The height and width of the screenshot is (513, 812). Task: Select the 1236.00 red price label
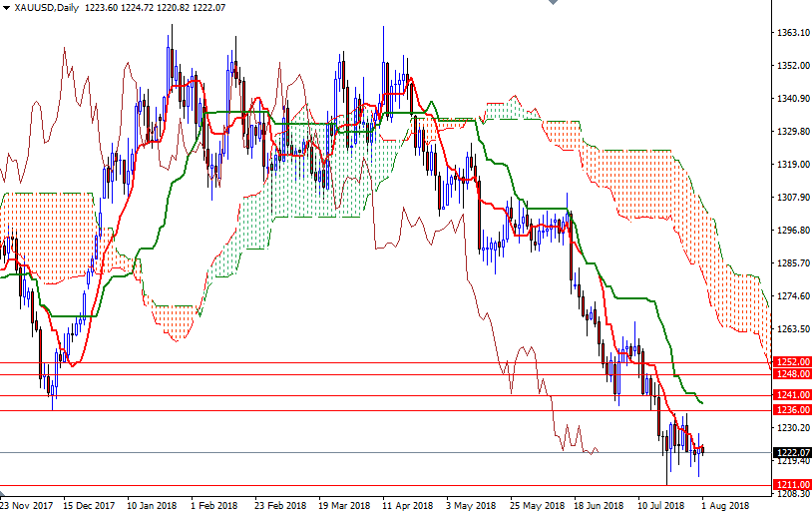click(x=792, y=410)
